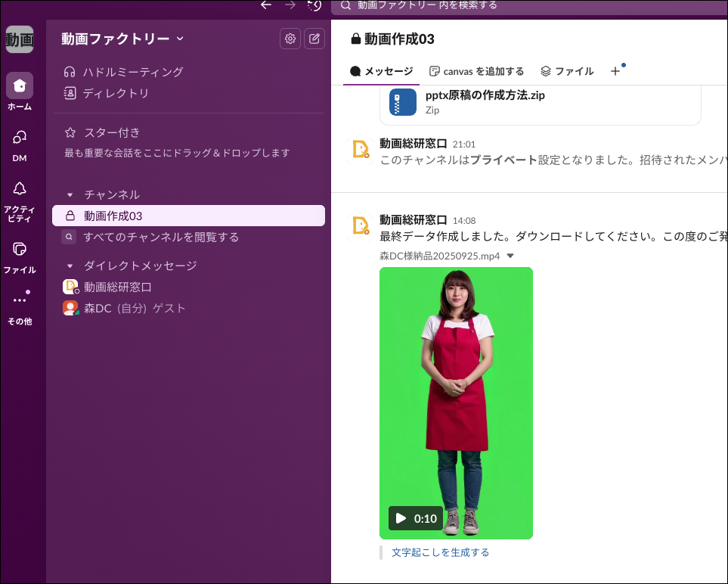
Task: Open the Home view in sidebar
Action: (x=20, y=85)
